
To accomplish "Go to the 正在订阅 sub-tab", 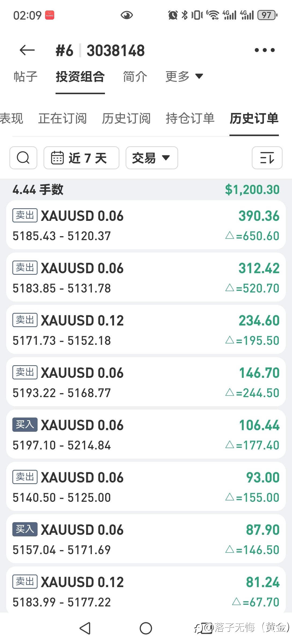I will (x=63, y=118).
